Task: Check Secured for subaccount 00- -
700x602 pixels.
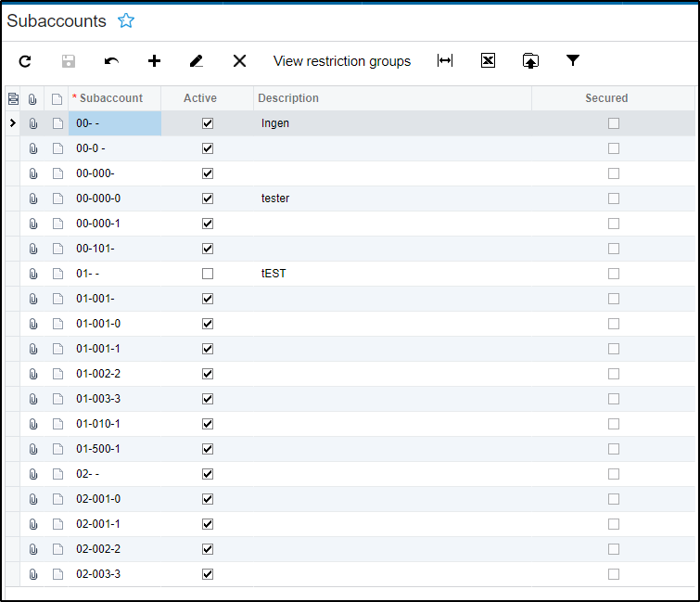Action: pos(614,123)
